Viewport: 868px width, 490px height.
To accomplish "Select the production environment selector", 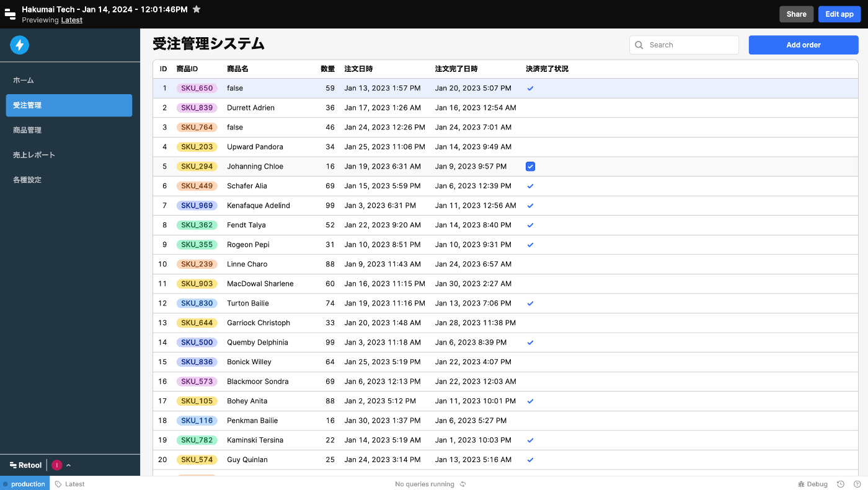I will pos(25,484).
